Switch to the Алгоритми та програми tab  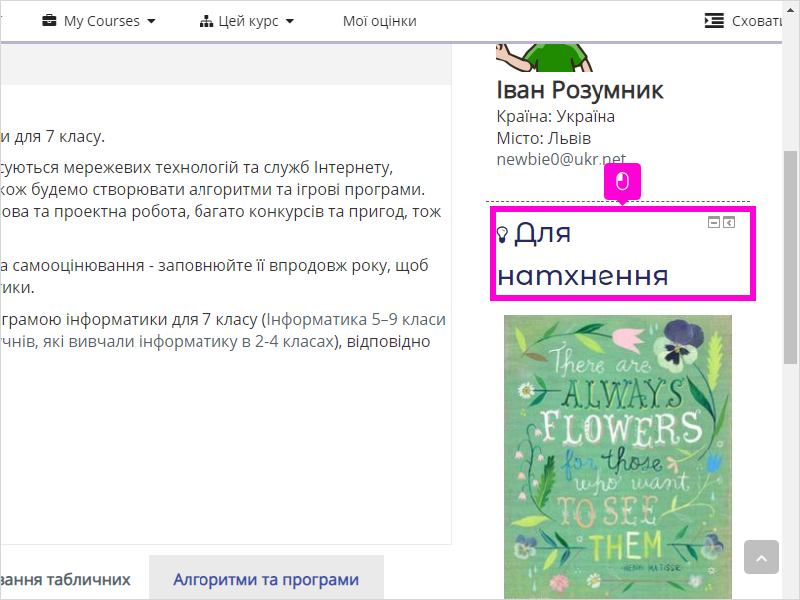pos(266,580)
